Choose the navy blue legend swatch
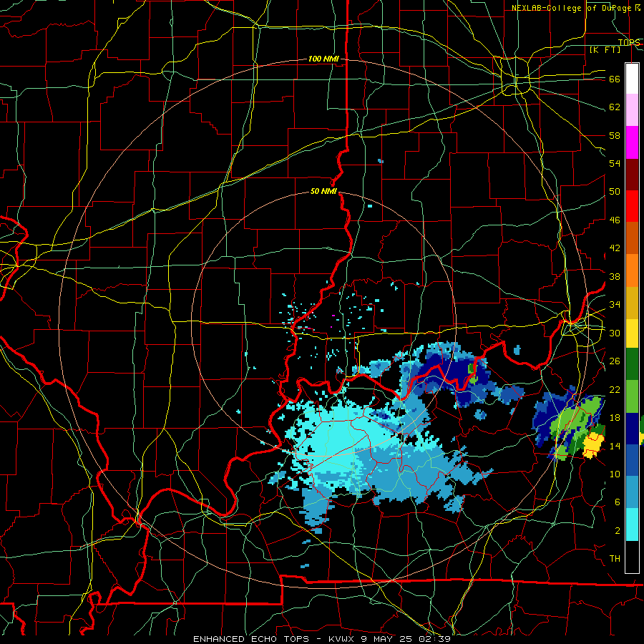 [x=632, y=429]
